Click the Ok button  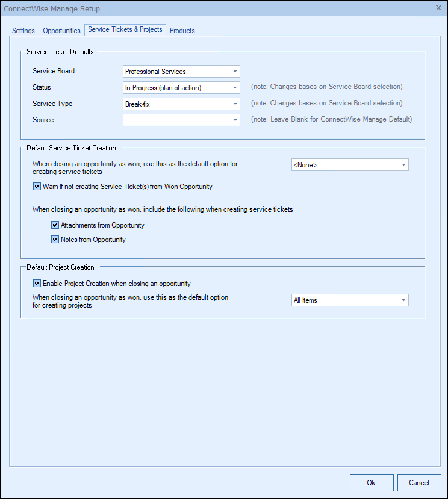point(372,483)
